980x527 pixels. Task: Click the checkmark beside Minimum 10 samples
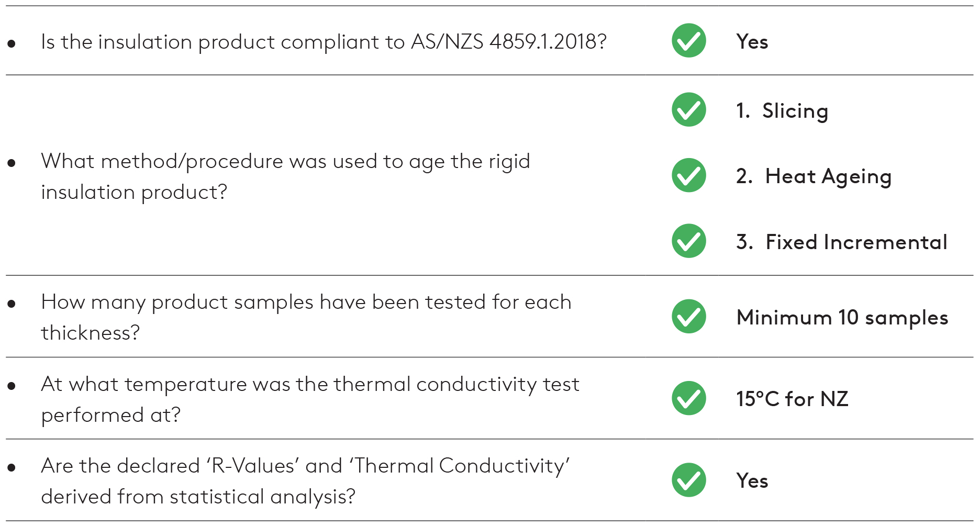688,317
